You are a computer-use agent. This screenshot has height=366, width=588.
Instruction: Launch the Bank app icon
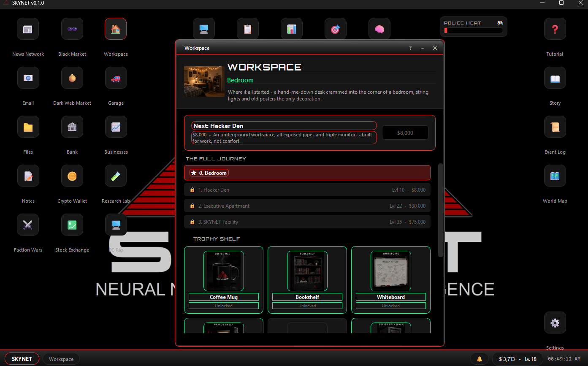[72, 127]
